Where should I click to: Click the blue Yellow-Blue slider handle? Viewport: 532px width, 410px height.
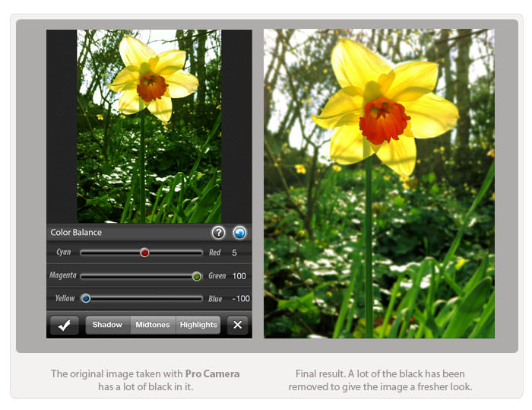click(86, 299)
